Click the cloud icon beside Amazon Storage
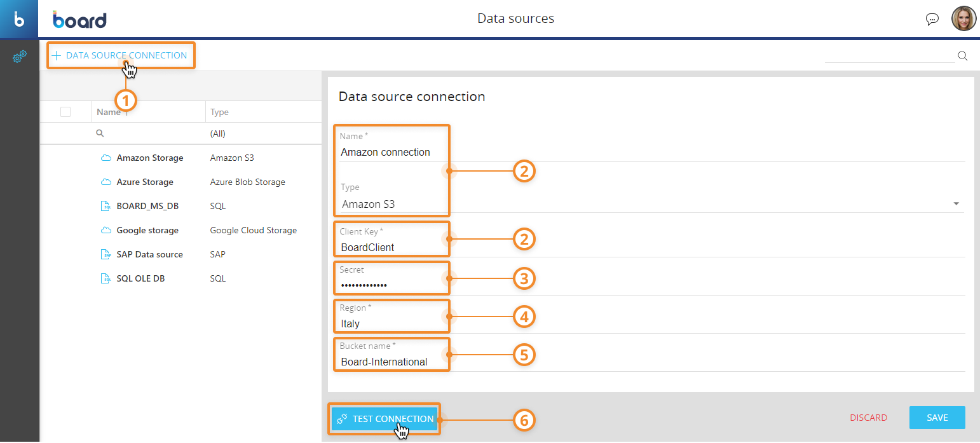The height and width of the screenshot is (443, 980). click(105, 158)
